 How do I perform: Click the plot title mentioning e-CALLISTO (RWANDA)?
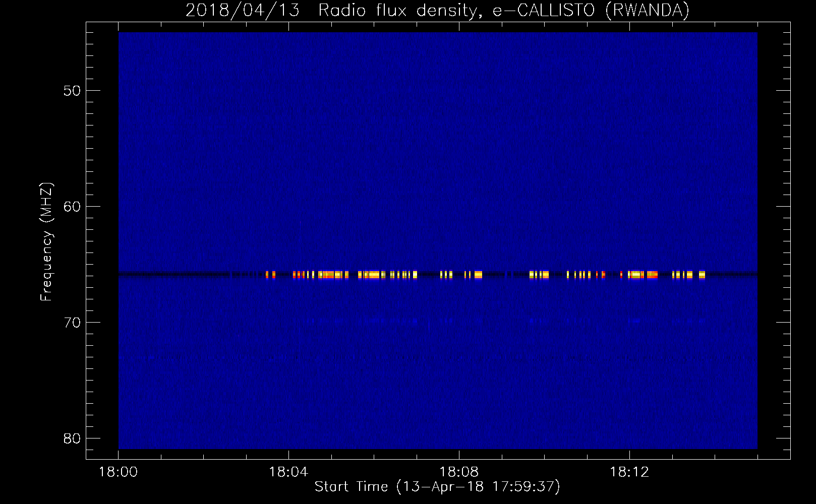click(x=437, y=11)
